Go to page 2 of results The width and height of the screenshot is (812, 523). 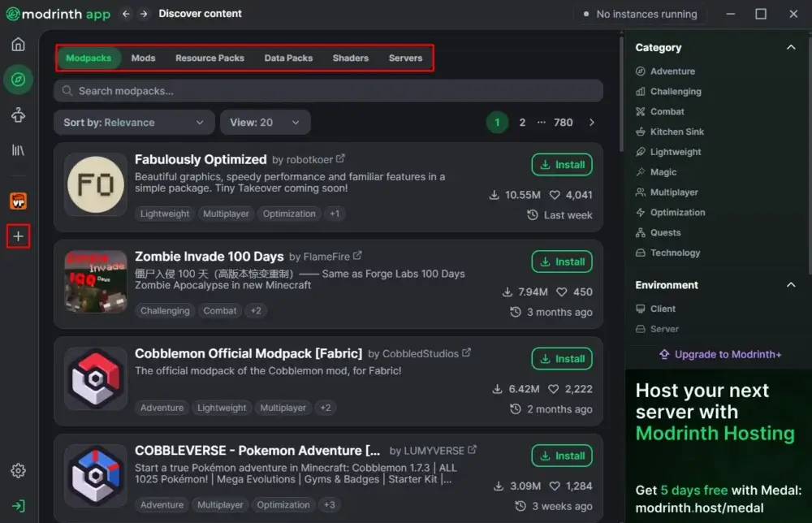(x=522, y=123)
